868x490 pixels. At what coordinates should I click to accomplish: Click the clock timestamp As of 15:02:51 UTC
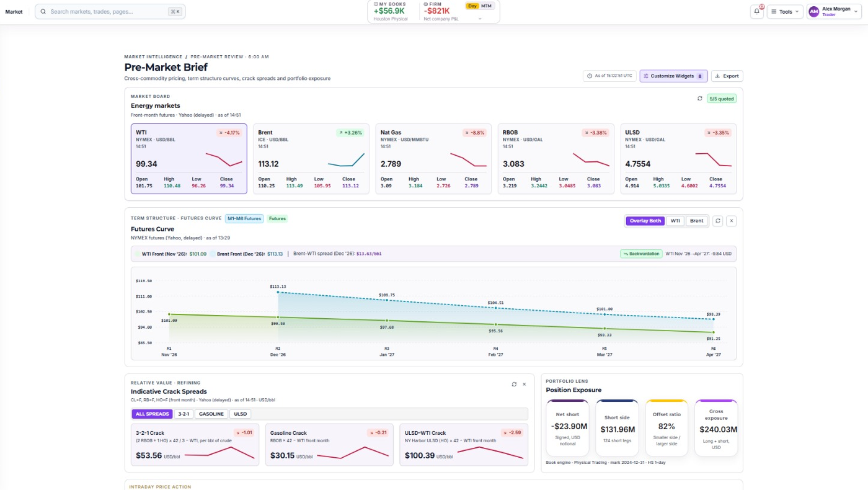pyautogui.click(x=609, y=76)
